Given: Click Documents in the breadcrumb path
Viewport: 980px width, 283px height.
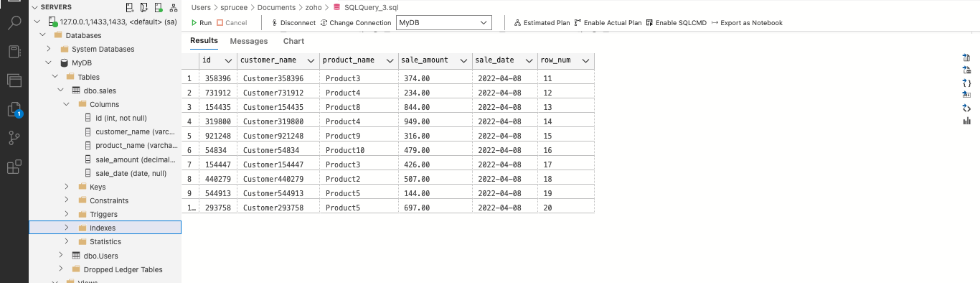Looking at the screenshot, I should [x=276, y=7].
